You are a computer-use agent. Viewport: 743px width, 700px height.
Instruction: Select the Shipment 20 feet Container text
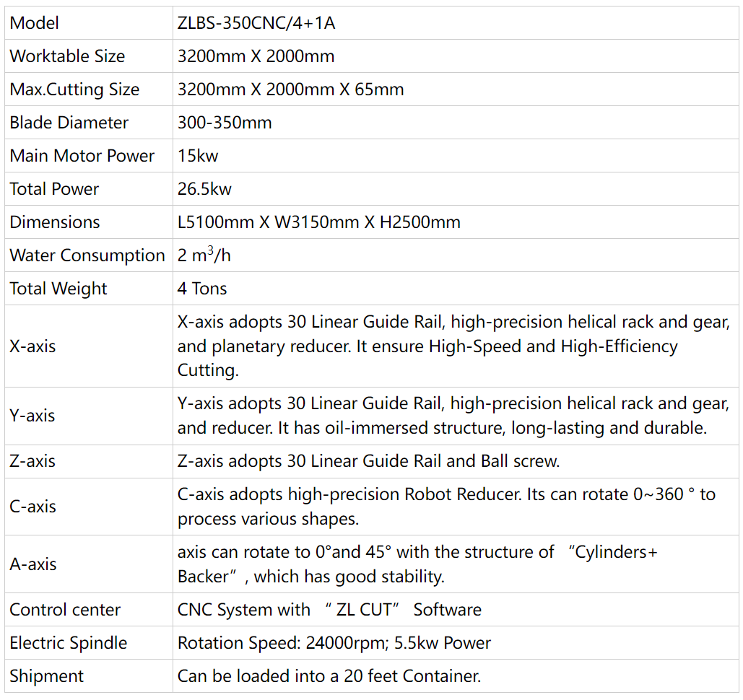point(329,676)
